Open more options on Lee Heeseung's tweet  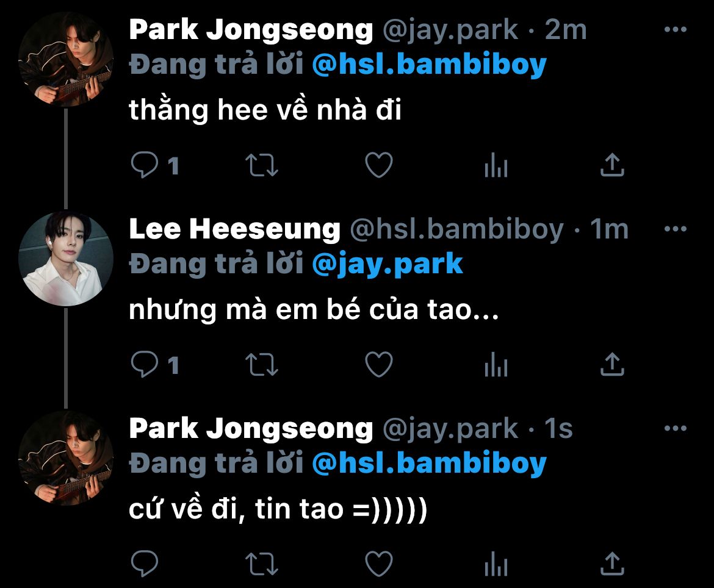pos(676,229)
